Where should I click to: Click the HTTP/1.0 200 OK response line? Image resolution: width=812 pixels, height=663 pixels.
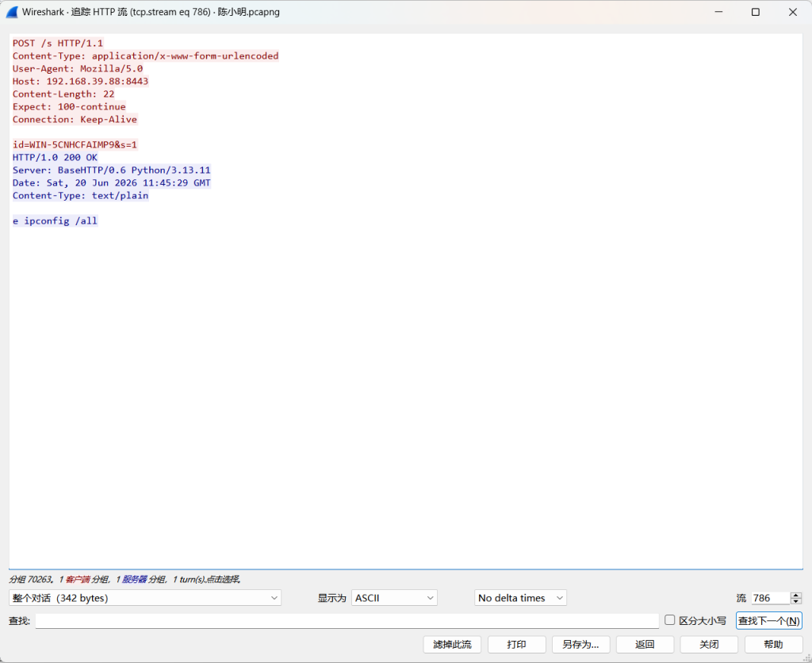pyautogui.click(x=55, y=158)
